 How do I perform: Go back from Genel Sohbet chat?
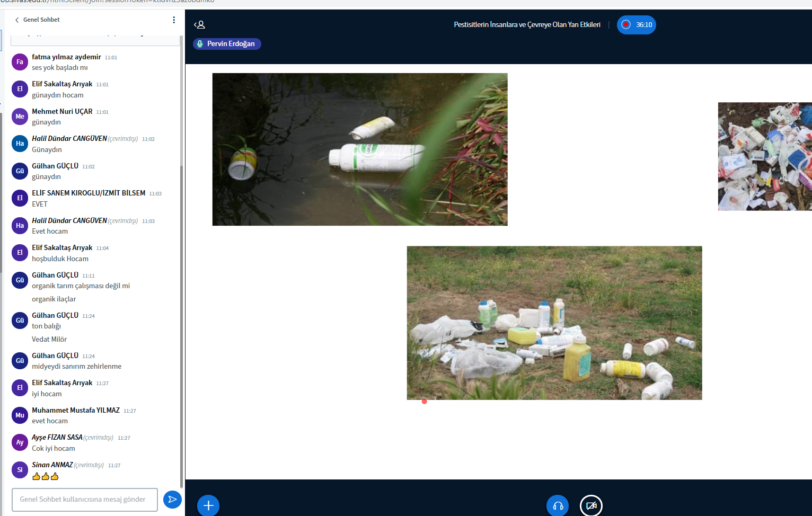(x=17, y=20)
